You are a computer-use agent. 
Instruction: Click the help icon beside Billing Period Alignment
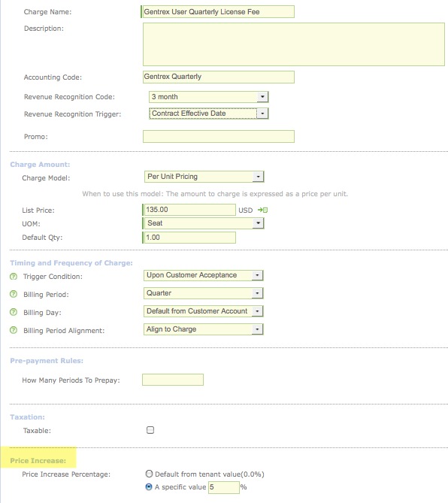14,330
